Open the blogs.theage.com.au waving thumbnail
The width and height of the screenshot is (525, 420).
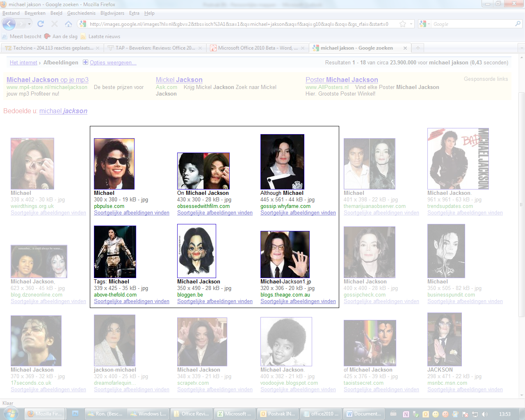tap(285, 254)
